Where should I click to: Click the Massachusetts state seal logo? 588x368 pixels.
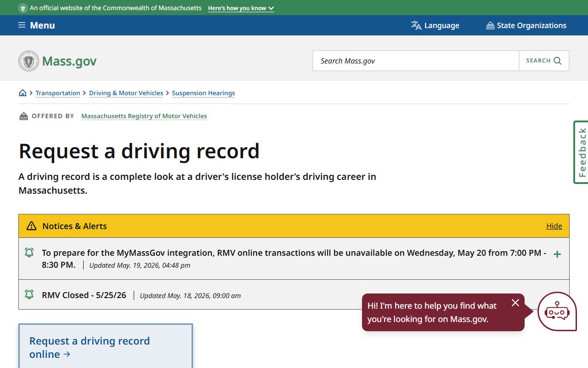pos(28,61)
